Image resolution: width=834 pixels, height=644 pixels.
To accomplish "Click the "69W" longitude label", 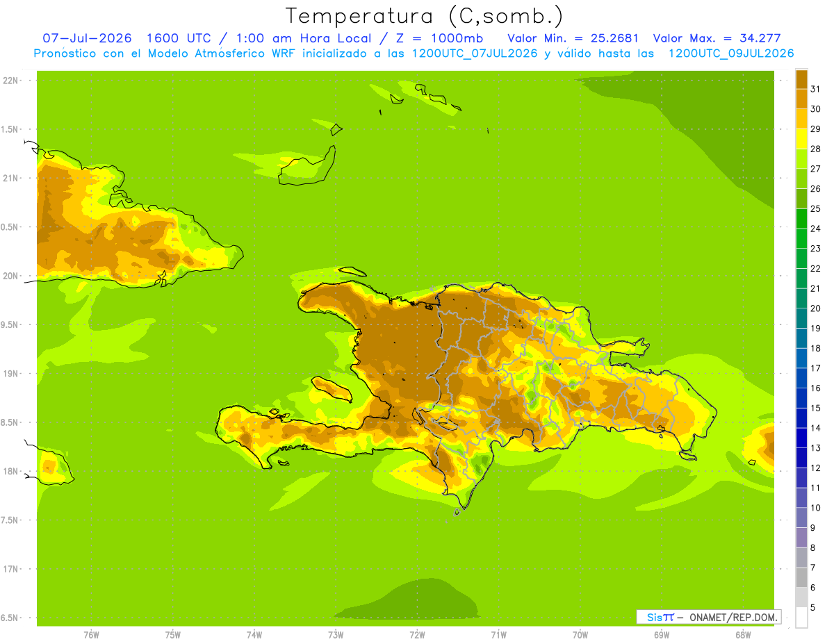I will click(x=661, y=635).
